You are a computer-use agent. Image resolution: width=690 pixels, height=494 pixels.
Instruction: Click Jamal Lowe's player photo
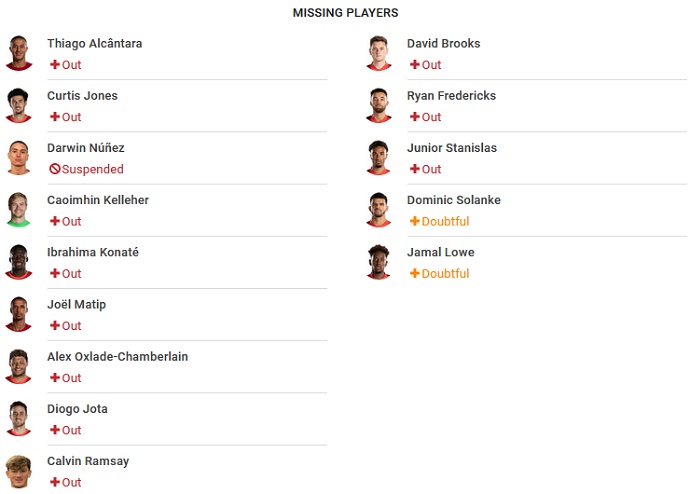tap(378, 262)
